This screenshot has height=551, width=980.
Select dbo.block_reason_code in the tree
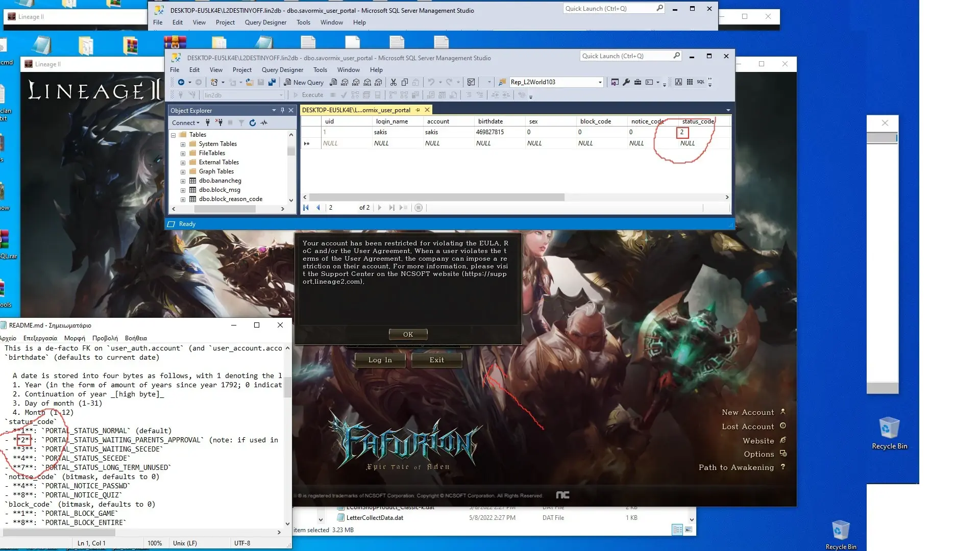tap(230, 199)
